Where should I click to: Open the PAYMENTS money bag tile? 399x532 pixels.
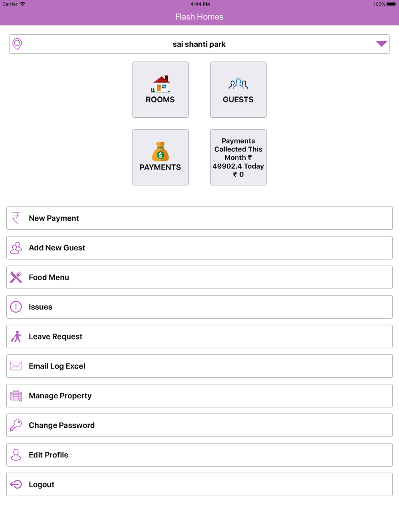pos(160,157)
